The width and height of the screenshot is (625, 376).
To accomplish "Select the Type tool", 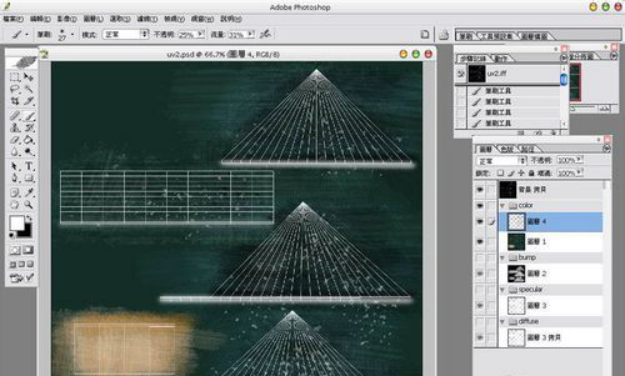I will click(x=29, y=166).
